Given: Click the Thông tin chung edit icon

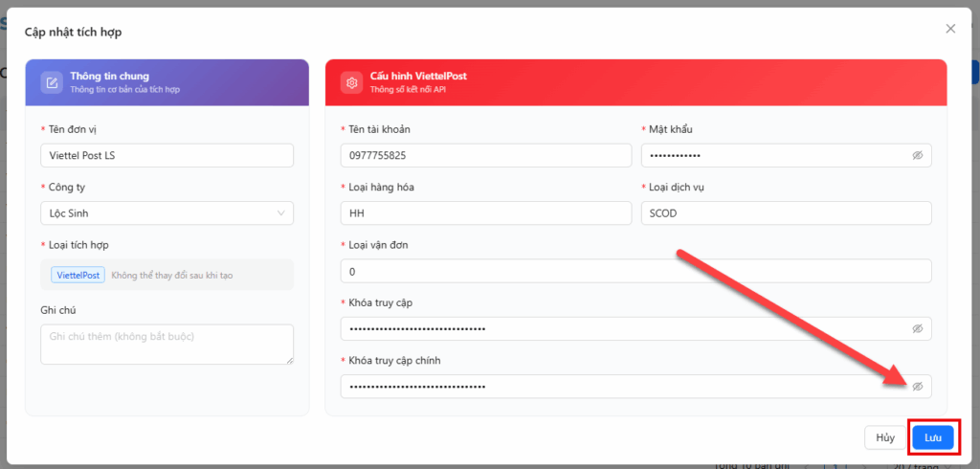Looking at the screenshot, I should [52, 82].
